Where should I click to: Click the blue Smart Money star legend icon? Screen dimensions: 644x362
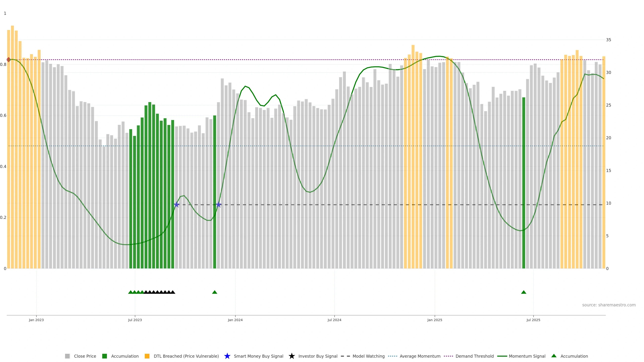227,356
